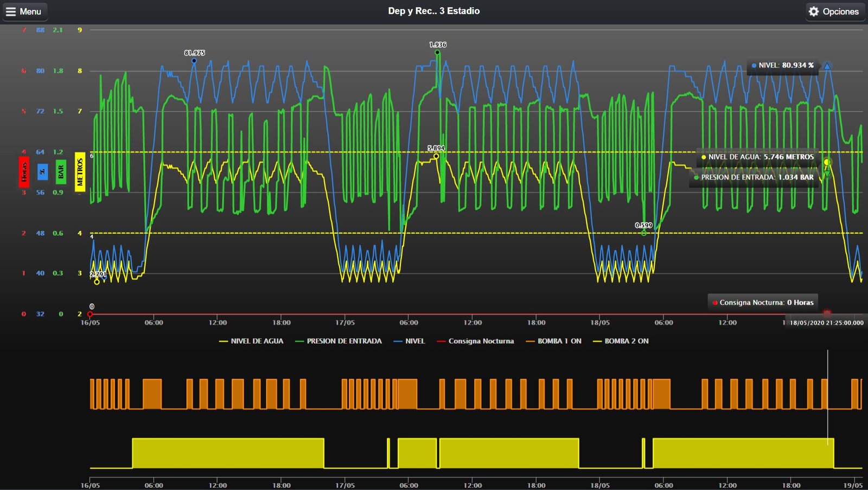Open the hamburger Menu icon
Screen dimensions: 868x490
pyautogui.click(x=11, y=11)
